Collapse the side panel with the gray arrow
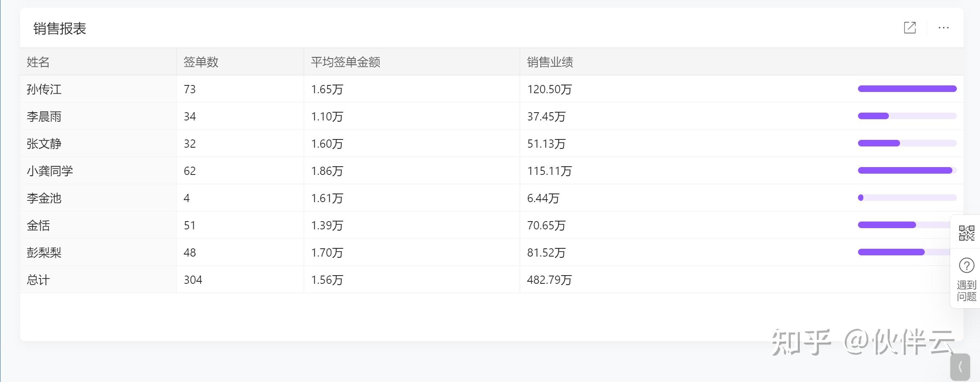The image size is (980, 382). pos(960,367)
